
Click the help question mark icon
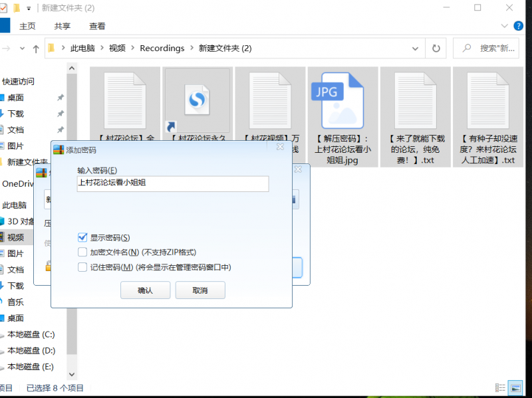click(x=519, y=26)
